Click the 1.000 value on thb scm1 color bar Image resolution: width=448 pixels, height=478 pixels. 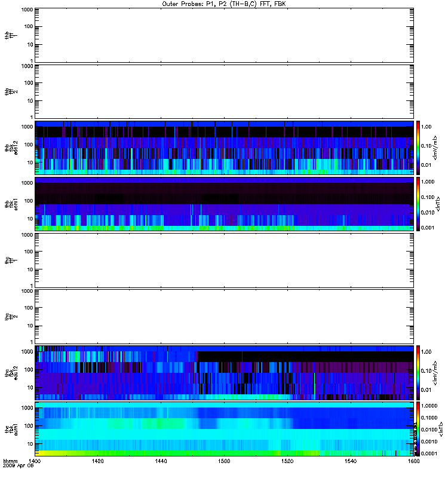(x=428, y=182)
